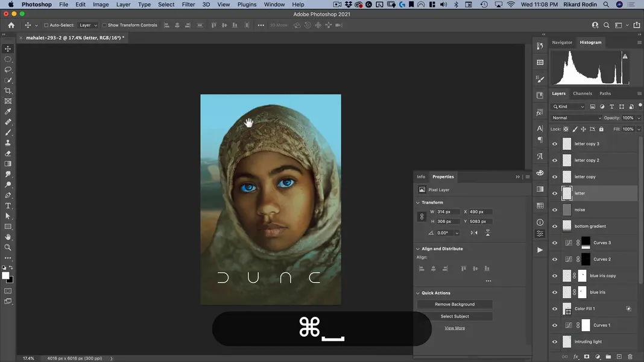Hide the noise layer

pos(555,210)
